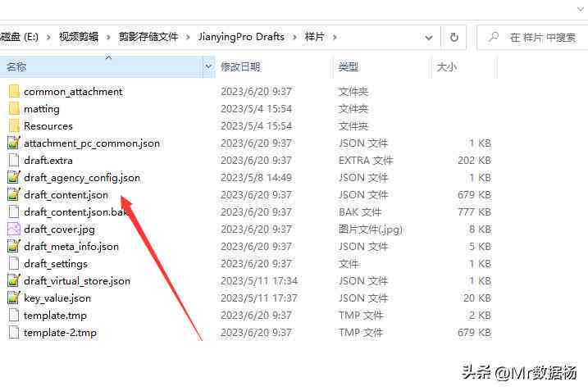
Task: Click the draft_content.json file icon
Action: 14,195
